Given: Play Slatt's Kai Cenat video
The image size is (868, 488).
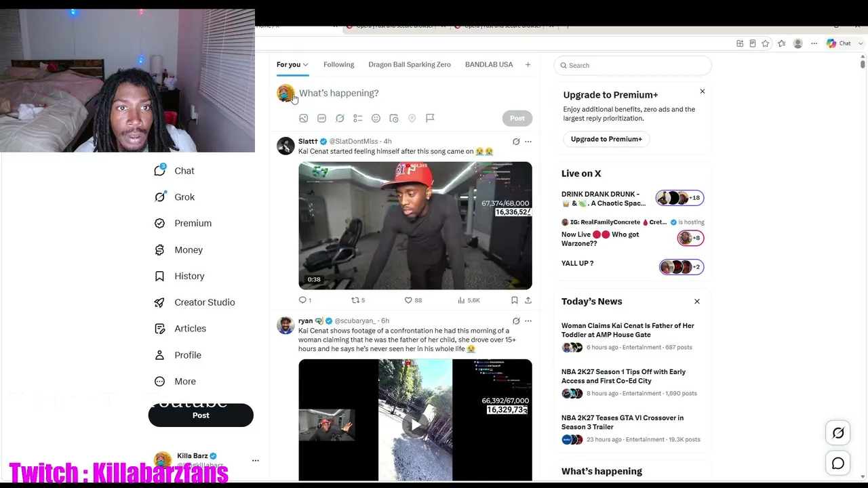Looking at the screenshot, I should [415, 226].
